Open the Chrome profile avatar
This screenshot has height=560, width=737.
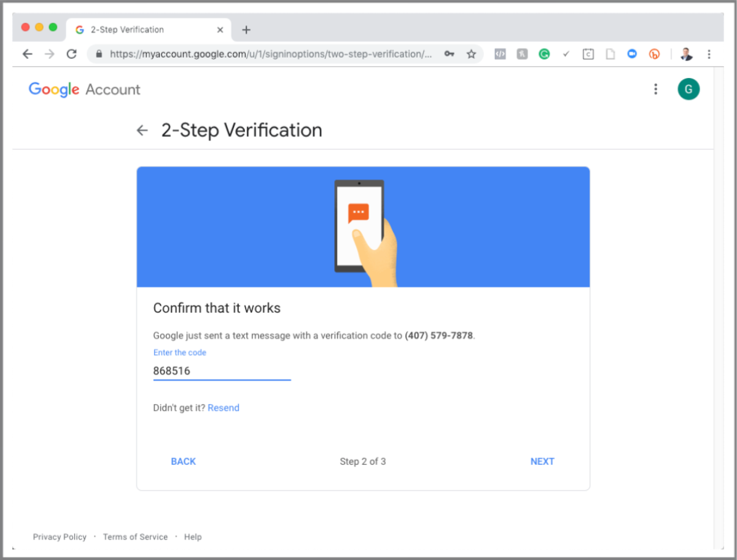687,54
